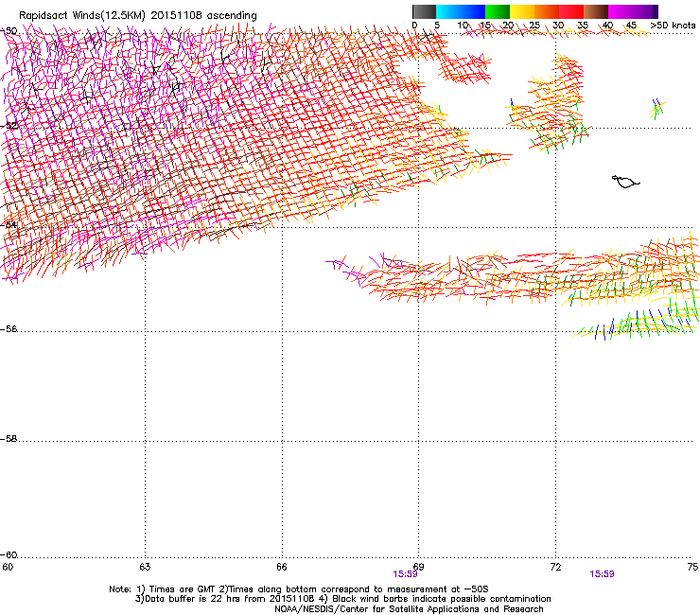Click the title text 'Rapidscat Winds(12.5KM)'
700x615 pixels.
point(82,16)
